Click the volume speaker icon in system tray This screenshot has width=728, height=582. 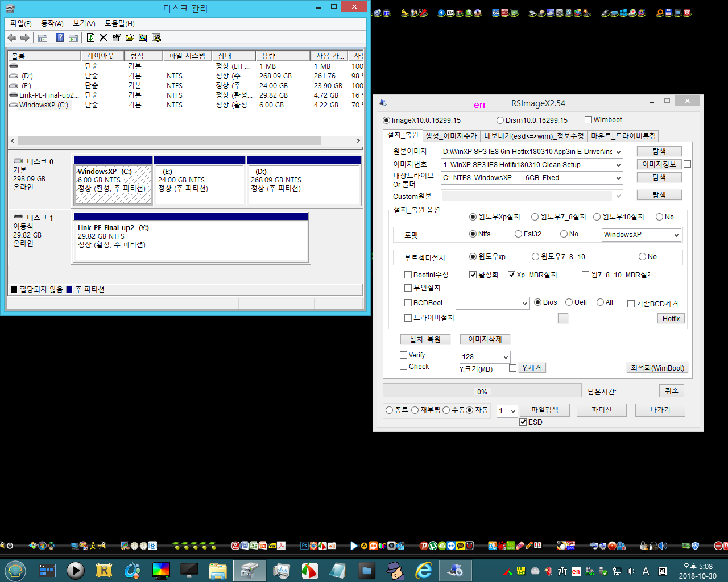coord(631,571)
